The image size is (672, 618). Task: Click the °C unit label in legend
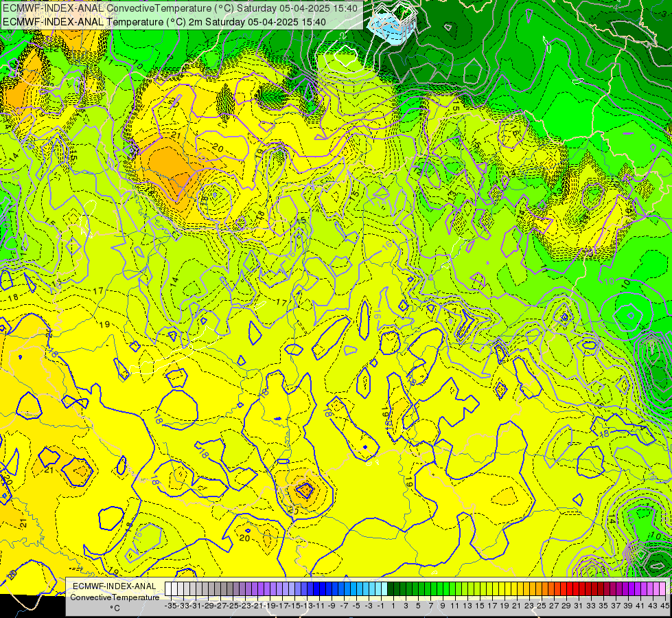[x=115, y=608]
